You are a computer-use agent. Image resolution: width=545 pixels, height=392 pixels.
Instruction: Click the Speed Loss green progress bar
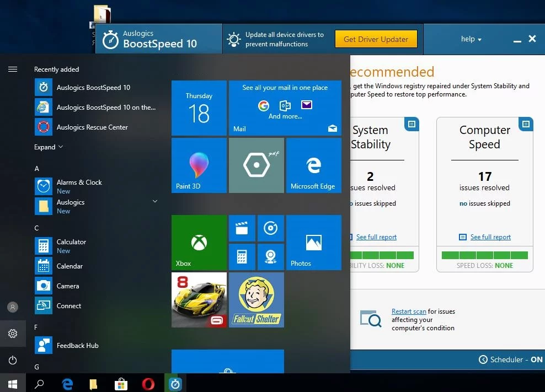(484, 255)
